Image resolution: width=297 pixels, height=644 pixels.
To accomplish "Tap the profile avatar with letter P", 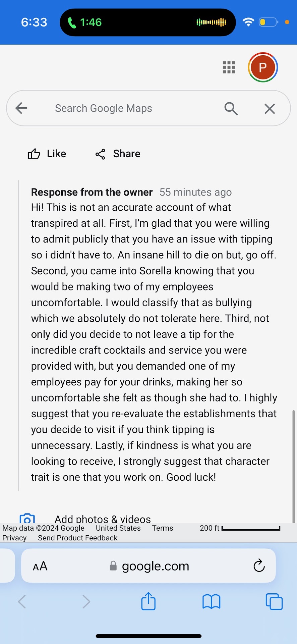I will tap(263, 67).
